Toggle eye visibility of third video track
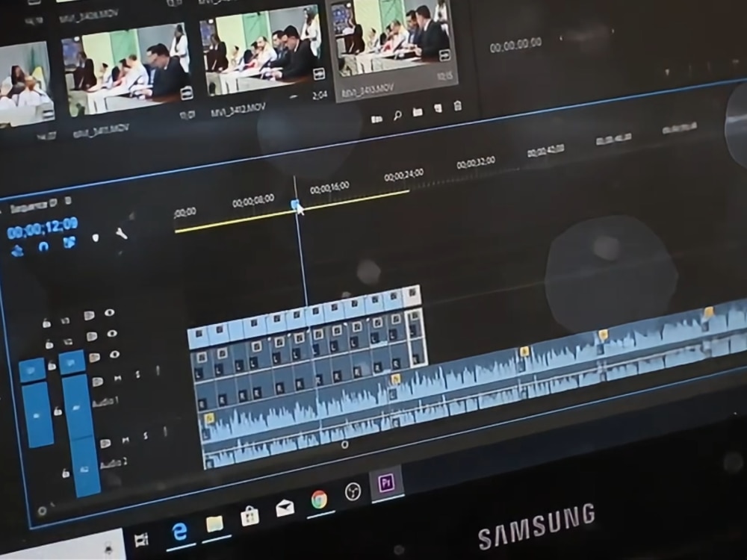Image resolution: width=747 pixels, height=560 pixels. pyautogui.click(x=114, y=354)
